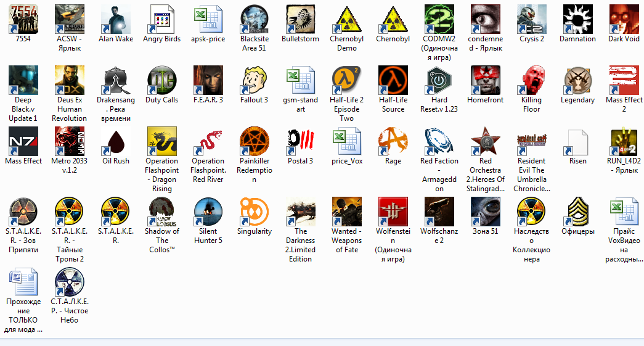Click the Duty Calls shortcut
This screenshot has height=346, width=644.
tap(162, 80)
